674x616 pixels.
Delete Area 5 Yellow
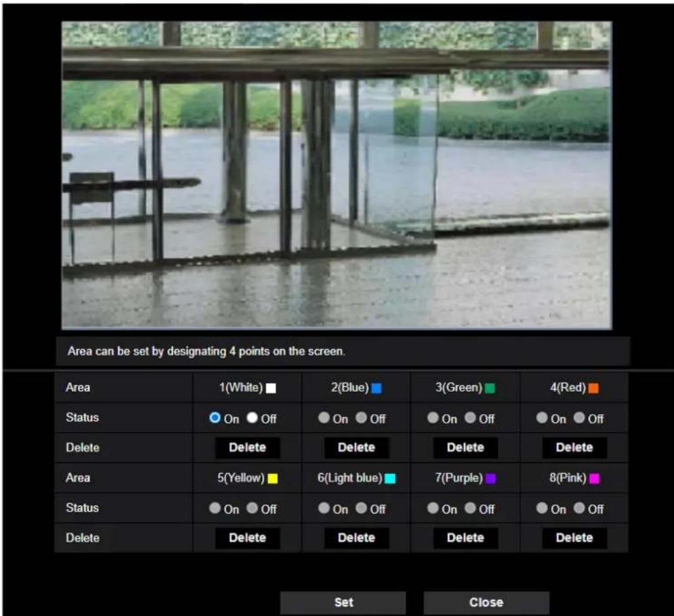tap(248, 538)
